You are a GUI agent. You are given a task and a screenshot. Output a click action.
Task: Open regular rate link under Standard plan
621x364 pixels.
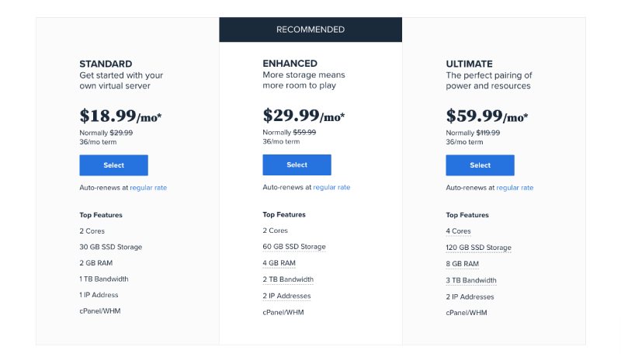[x=148, y=188]
